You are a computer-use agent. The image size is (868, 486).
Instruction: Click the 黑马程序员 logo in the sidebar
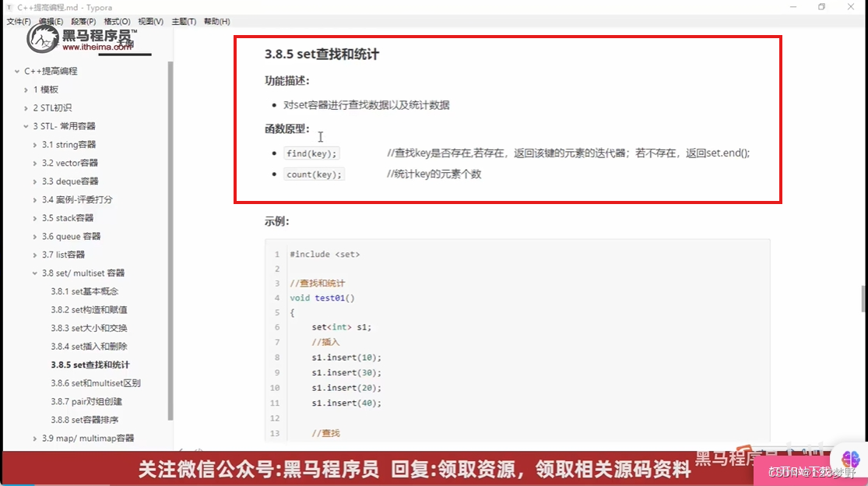pos(44,37)
